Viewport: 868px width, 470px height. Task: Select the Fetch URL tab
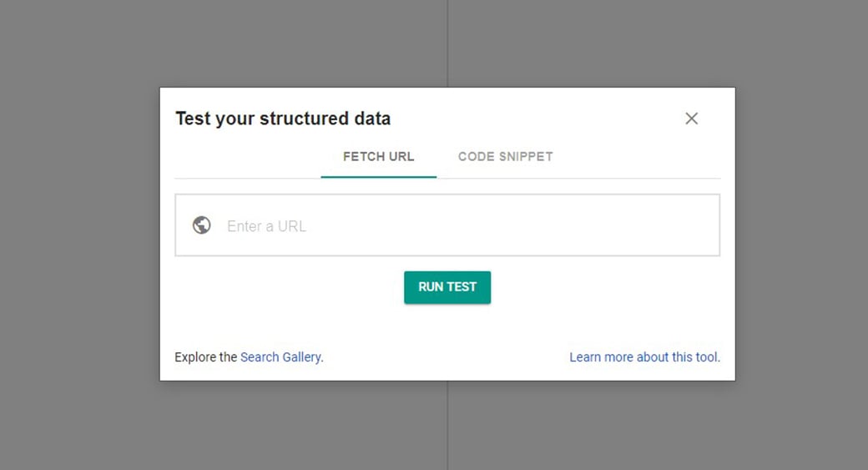378,156
